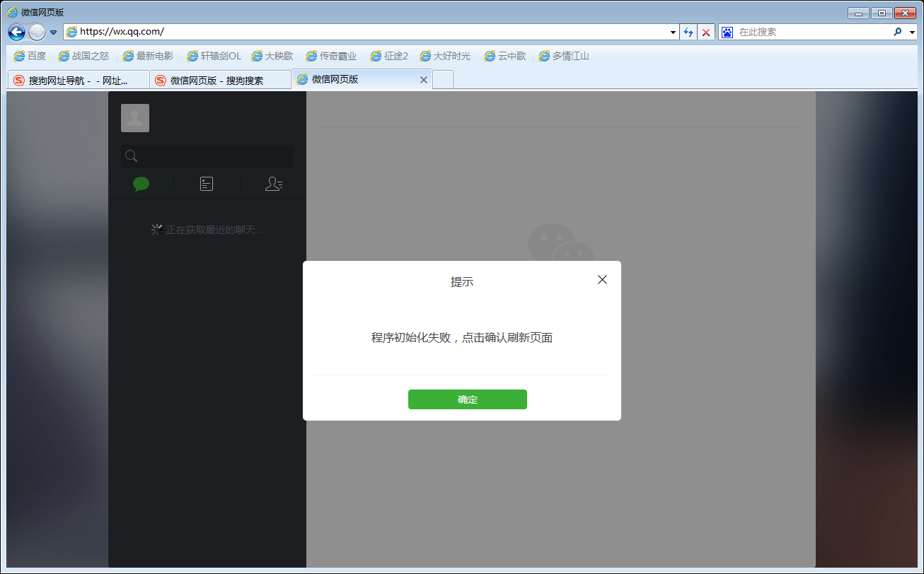Switch to the 微信网页版 - 搜狗搜索 tab
The width and height of the screenshot is (924, 574).
click(x=220, y=80)
